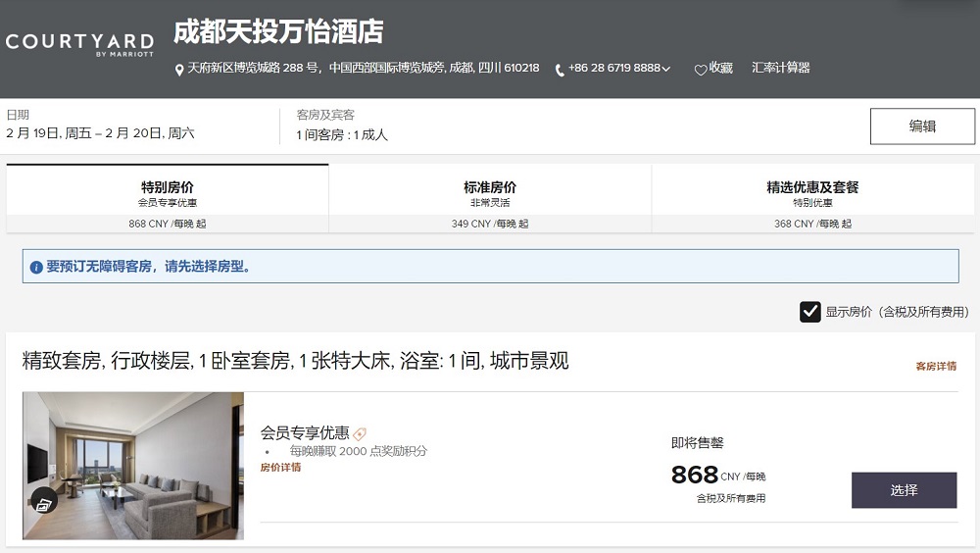Click the 选择 button for 868 CNY rate
980x553 pixels.
coord(904,490)
